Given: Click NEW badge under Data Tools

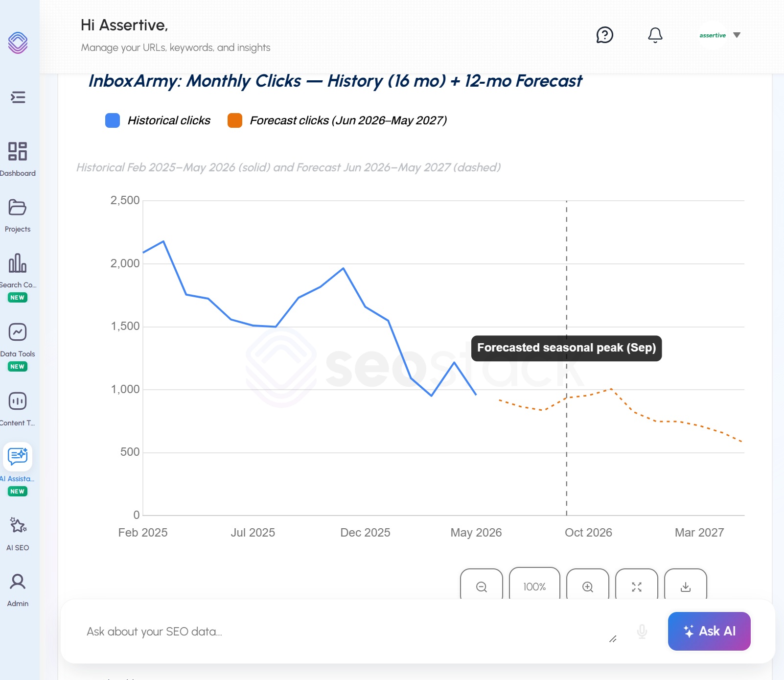Looking at the screenshot, I should [x=18, y=367].
